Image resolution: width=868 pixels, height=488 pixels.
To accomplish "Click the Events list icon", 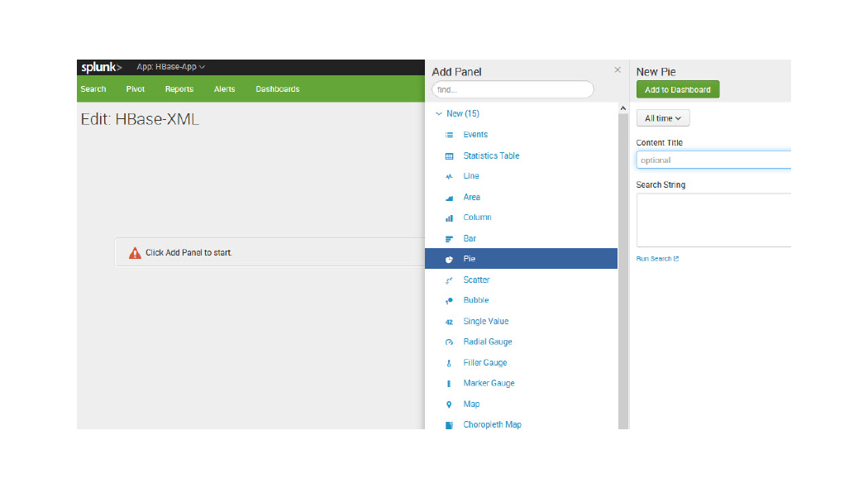I will coord(449,135).
